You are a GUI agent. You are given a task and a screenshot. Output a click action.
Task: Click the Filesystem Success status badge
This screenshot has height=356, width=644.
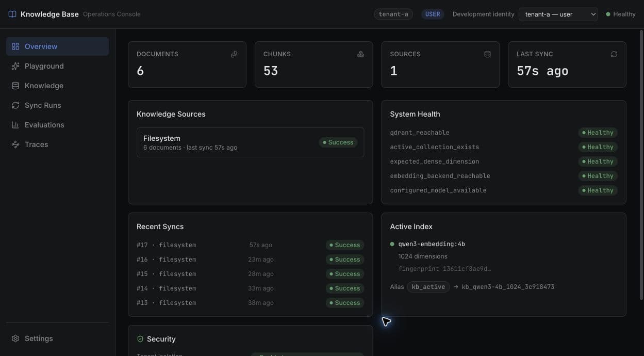(338, 142)
